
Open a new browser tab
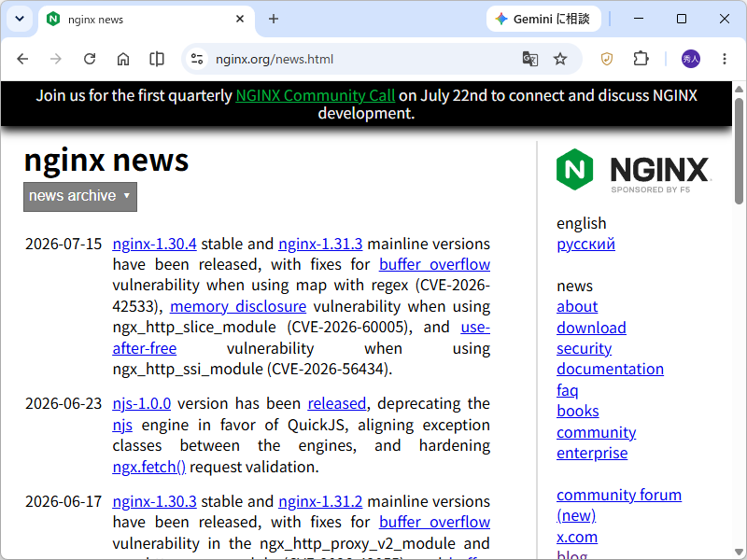274,19
